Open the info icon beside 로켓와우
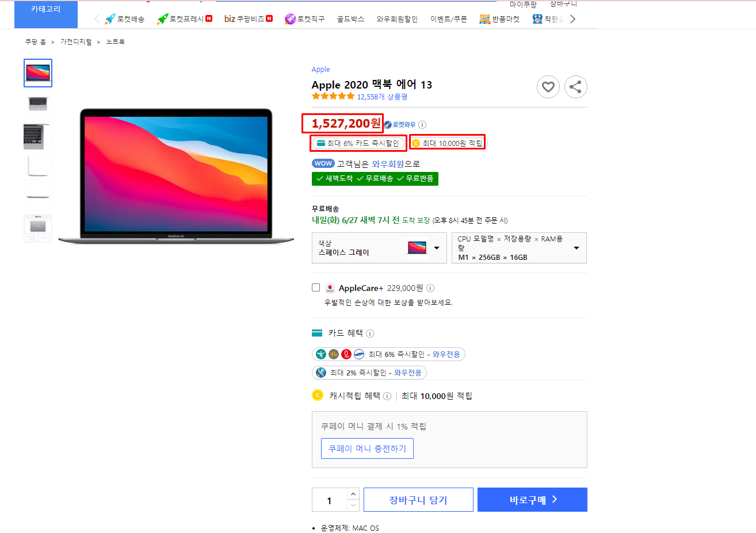The width and height of the screenshot is (756, 533). pos(422,125)
